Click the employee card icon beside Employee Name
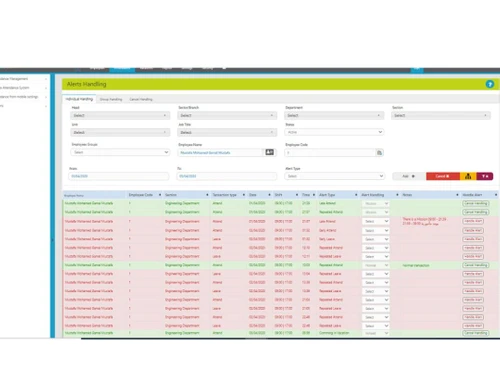500x375 pixels. tap(269, 152)
